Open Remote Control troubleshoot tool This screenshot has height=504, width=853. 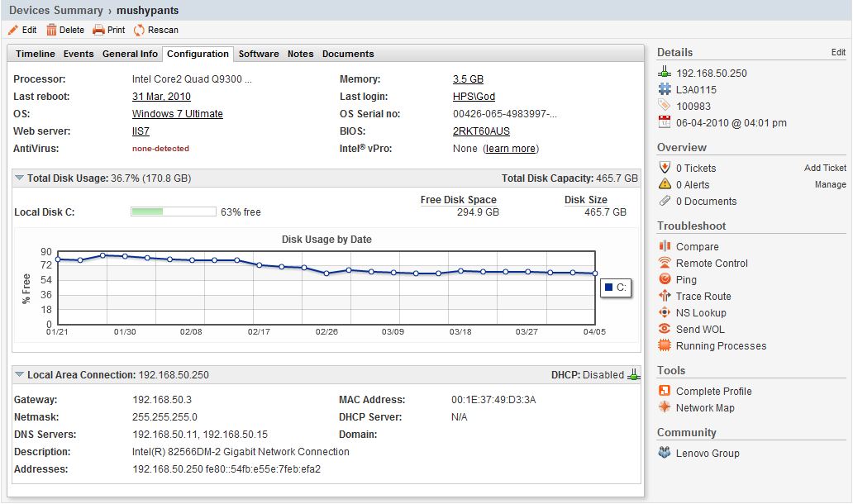pyautogui.click(x=712, y=263)
